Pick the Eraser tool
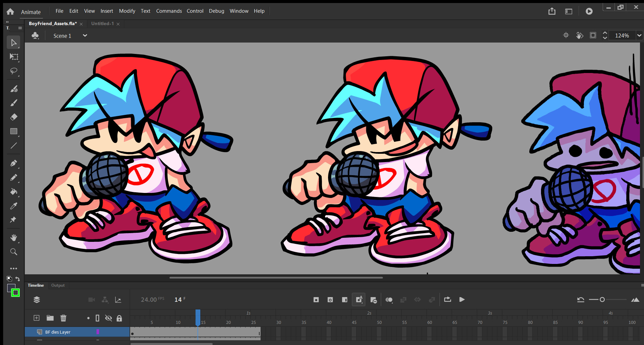Viewport: 644px width, 345px height. 13,117
